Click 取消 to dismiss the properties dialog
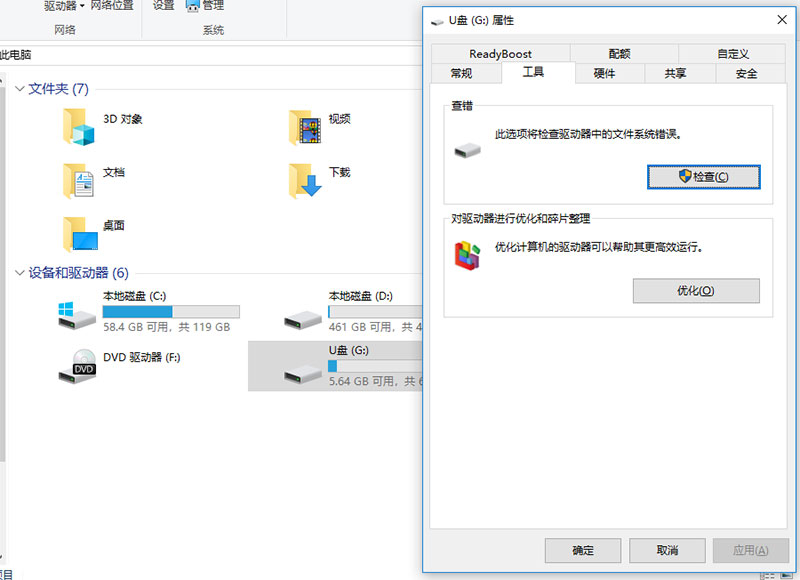This screenshot has width=800, height=580. pos(666,550)
